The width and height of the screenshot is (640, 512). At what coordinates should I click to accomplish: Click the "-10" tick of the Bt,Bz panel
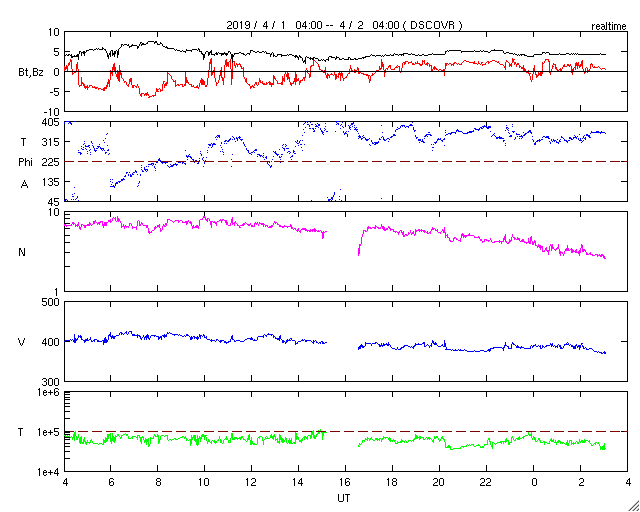[51, 111]
